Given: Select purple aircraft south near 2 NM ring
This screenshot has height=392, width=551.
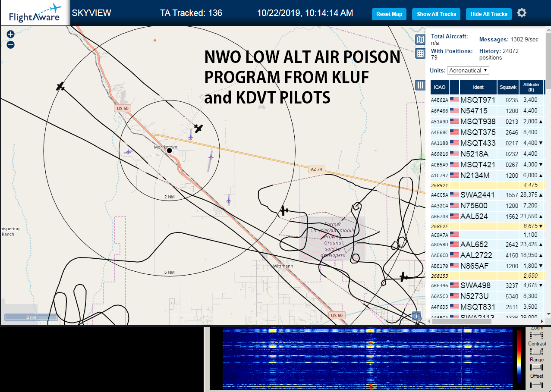Looking at the screenshot, I should click(x=229, y=200).
